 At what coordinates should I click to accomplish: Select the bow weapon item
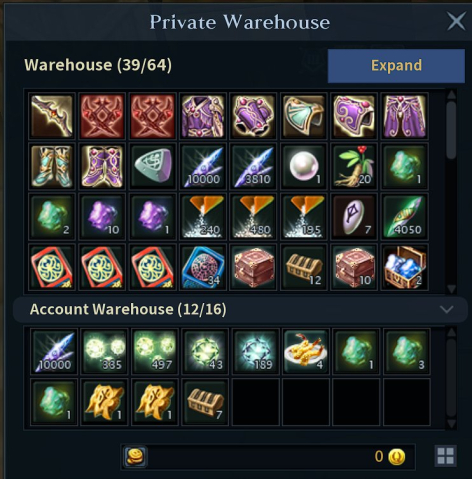point(52,116)
